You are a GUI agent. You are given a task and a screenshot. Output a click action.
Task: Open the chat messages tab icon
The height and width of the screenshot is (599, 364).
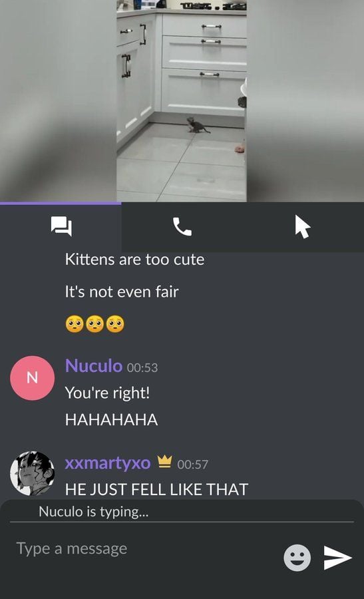click(x=61, y=226)
